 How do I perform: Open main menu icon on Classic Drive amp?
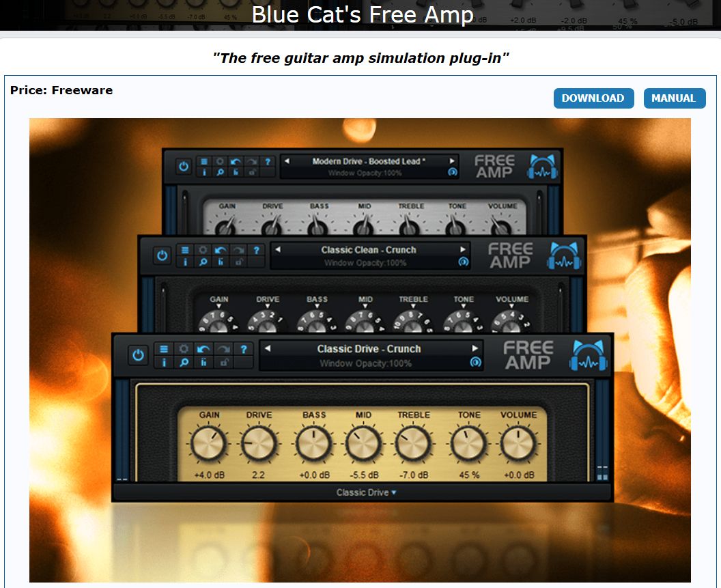pyautogui.click(x=164, y=349)
